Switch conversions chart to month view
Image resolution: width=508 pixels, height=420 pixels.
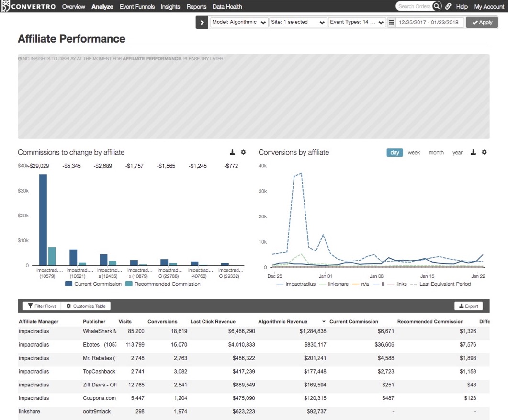(x=436, y=153)
